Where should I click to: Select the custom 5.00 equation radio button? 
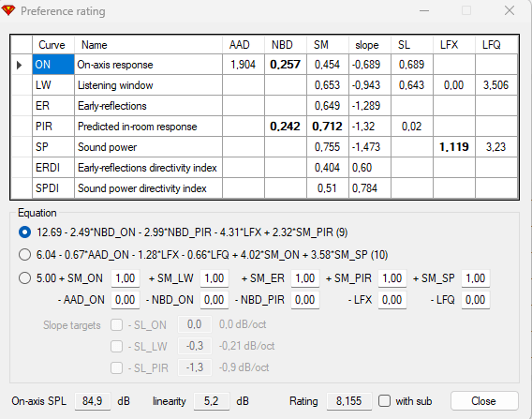pyautogui.click(x=24, y=278)
